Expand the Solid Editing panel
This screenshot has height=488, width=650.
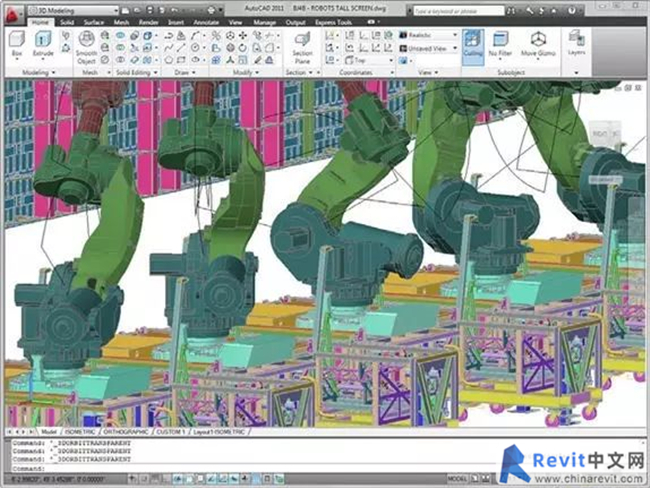pos(142,73)
